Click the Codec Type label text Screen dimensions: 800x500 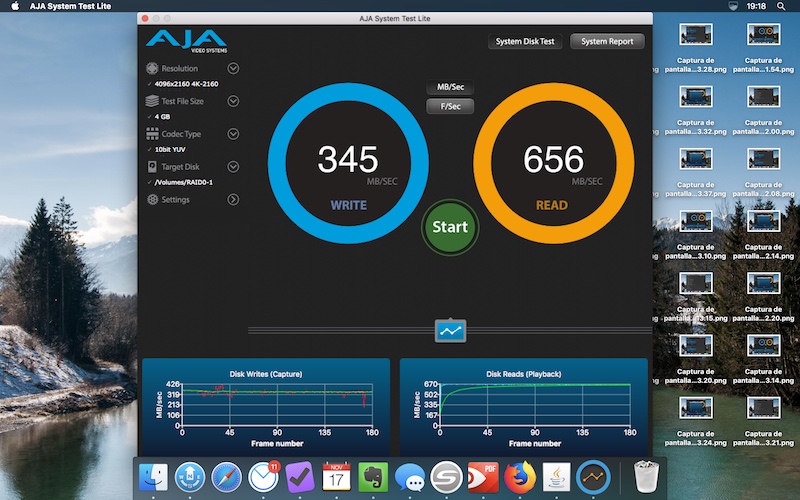(x=181, y=134)
